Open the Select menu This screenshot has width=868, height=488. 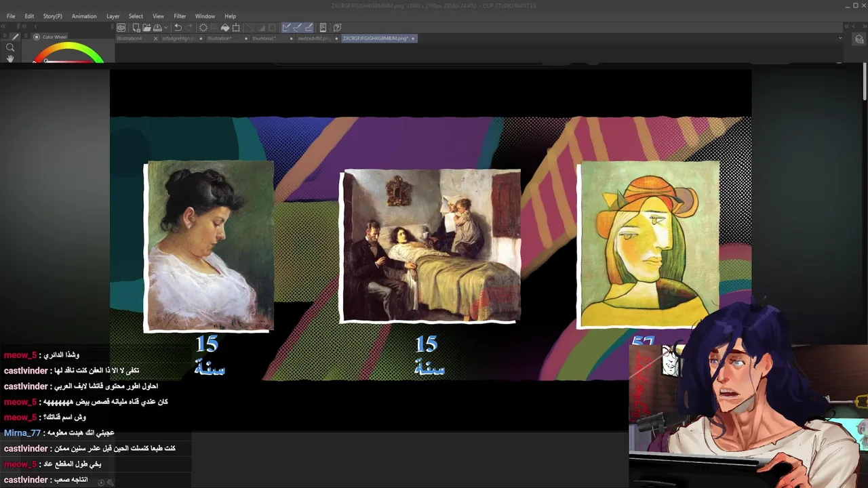(136, 16)
